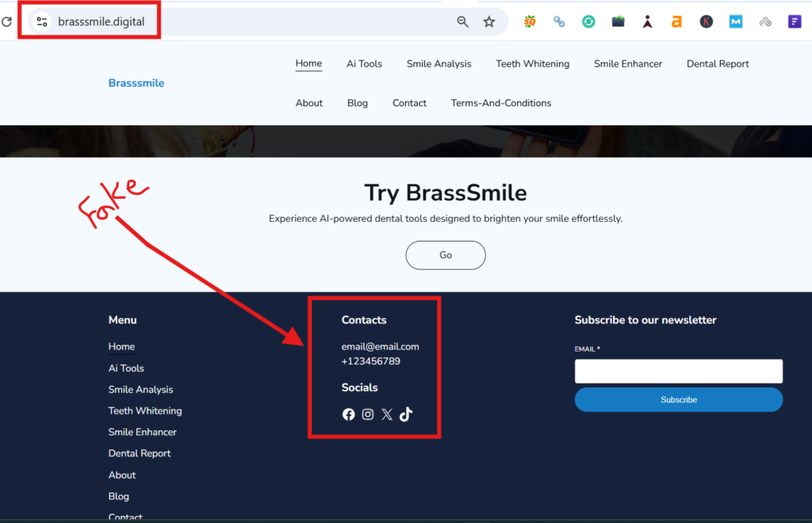The image size is (812, 523).
Task: Click the 'Experience AI-powered dental tools' tagline
Action: coord(446,219)
